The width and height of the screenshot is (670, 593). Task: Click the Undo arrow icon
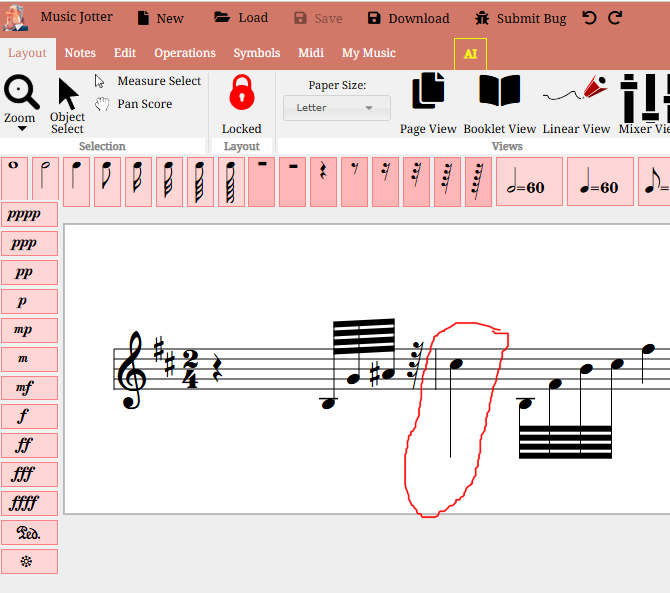[590, 18]
